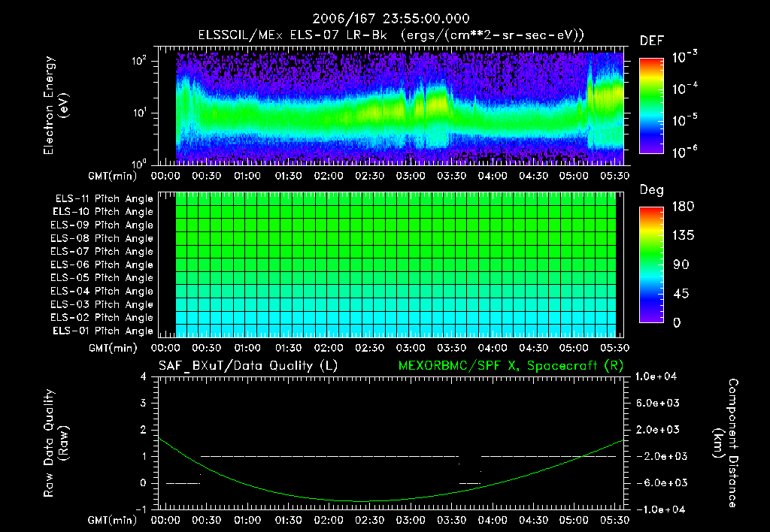
Task: Click the 10^-6 value on DEF colorbar
Action: [685, 153]
